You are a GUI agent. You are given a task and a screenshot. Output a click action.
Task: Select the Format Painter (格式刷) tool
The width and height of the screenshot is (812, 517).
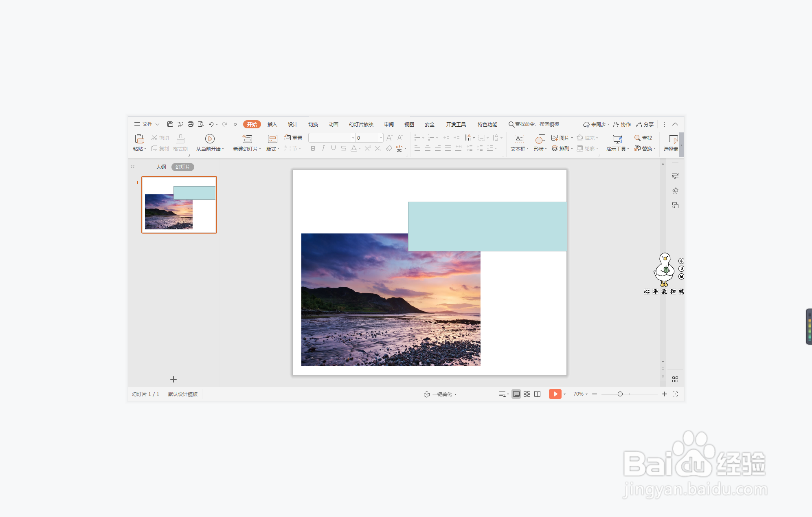click(180, 143)
